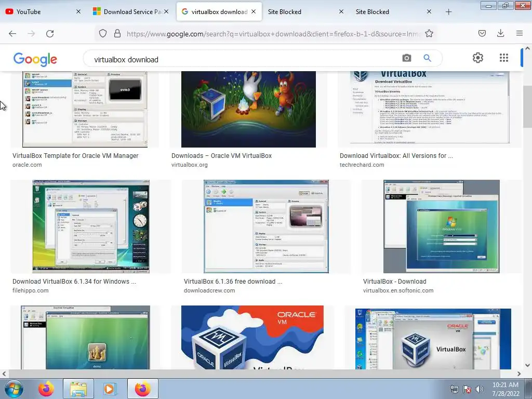Open Windows Explorer from the taskbar
532x399 pixels.
pos(78,389)
